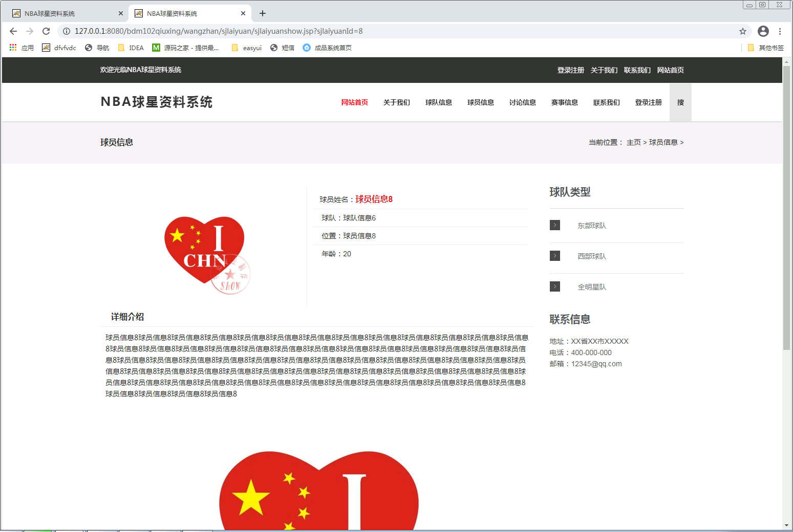The image size is (793, 532).
Task: Open the 导航 bookmark
Action: (97, 48)
